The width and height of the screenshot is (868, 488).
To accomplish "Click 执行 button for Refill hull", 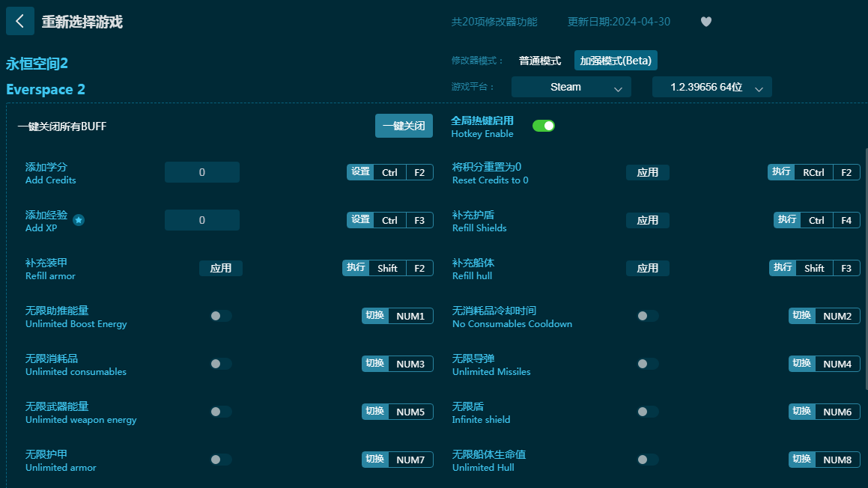I will [783, 269].
